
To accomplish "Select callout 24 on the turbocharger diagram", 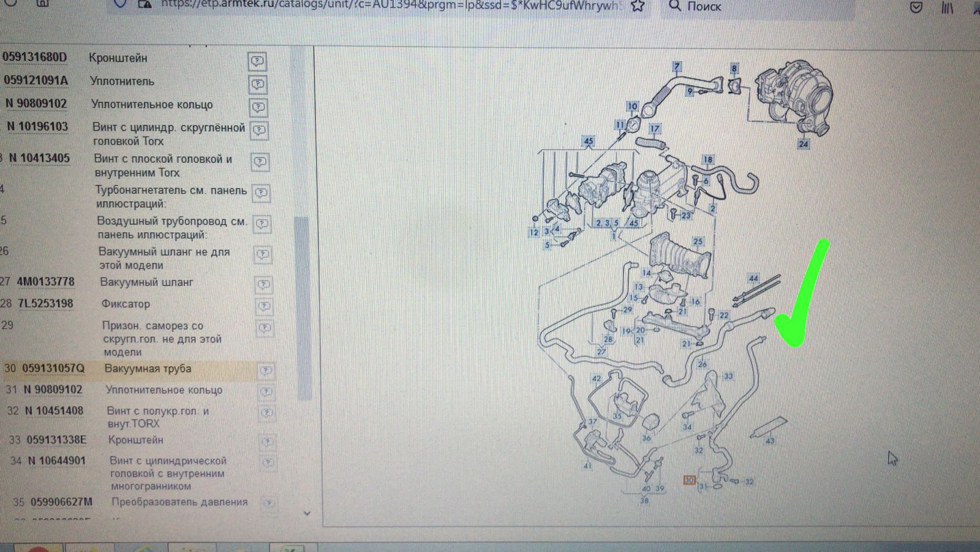I will [803, 145].
